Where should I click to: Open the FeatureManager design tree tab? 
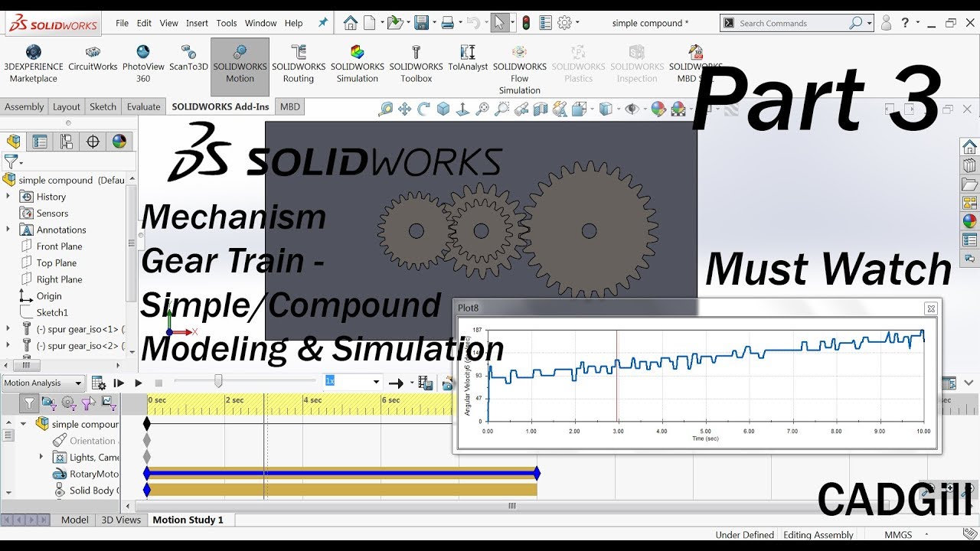pyautogui.click(x=14, y=142)
